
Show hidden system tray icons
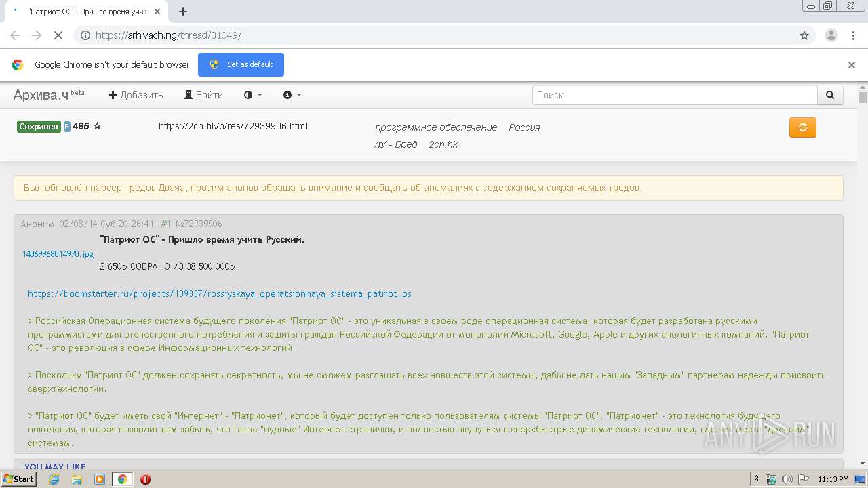coord(757,479)
